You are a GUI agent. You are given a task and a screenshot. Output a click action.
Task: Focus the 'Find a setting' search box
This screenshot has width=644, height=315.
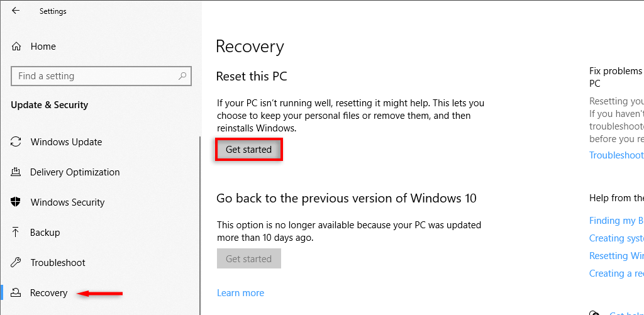(94, 76)
